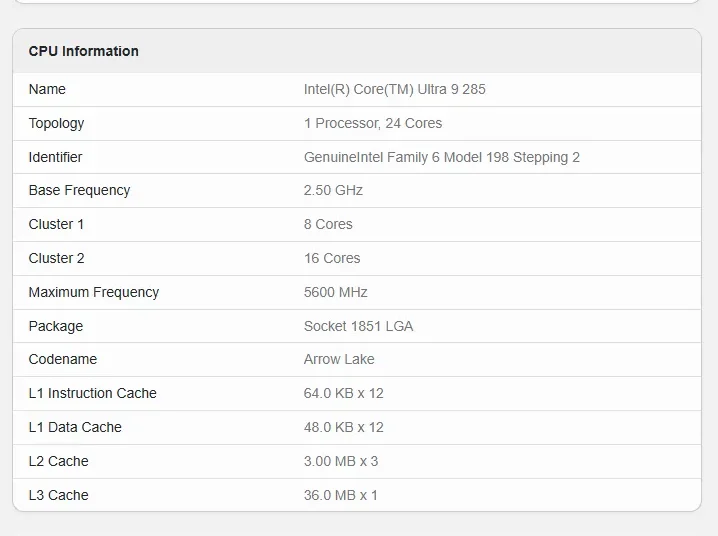Select the value Intel(R) Core(TM) Ultra 9 285
Image resolution: width=718 pixels, height=536 pixels.
click(394, 89)
